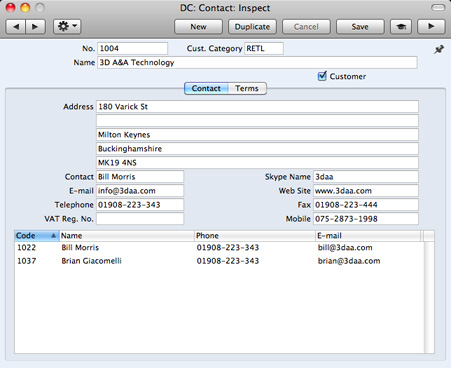This screenshot has height=368, width=451.
Task: Select Brian Giacomelli in the list
Action: click(91, 261)
